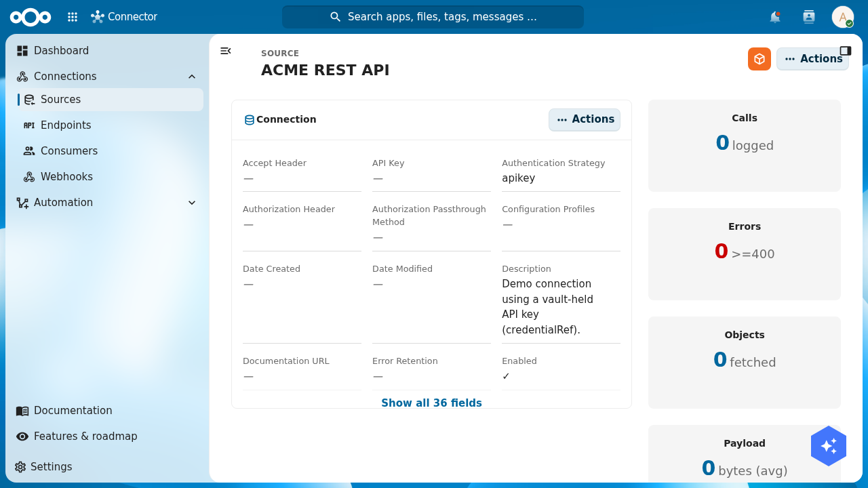The width and height of the screenshot is (868, 488).
Task: Click the Authorization Header field label
Action: coord(289,209)
